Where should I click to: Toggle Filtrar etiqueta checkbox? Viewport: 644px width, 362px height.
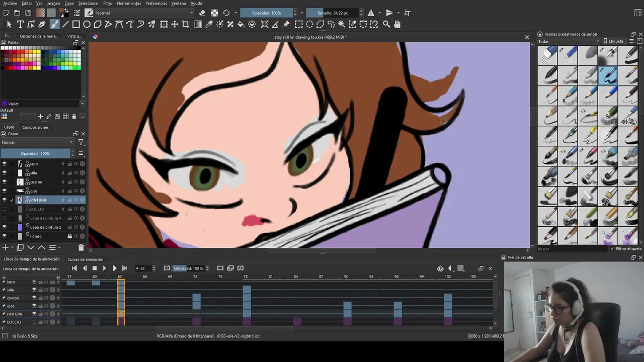[612, 249]
